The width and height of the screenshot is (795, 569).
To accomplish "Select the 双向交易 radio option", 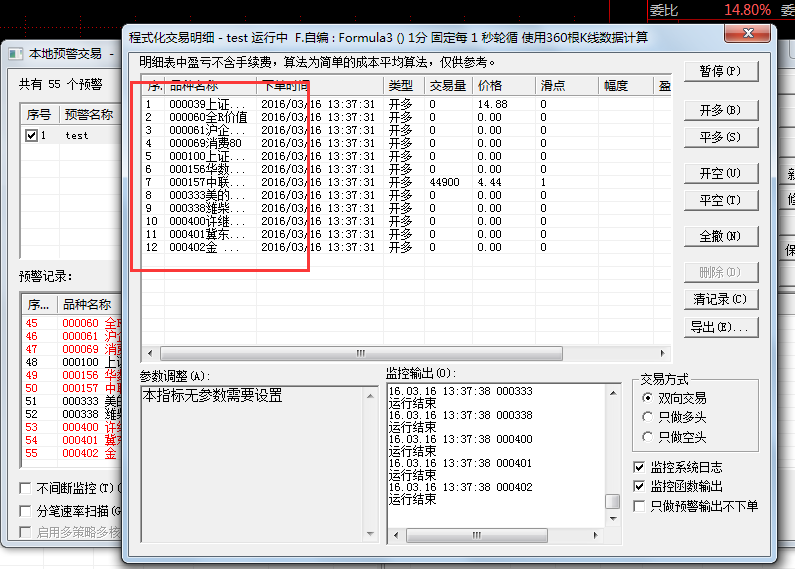I will tap(647, 398).
